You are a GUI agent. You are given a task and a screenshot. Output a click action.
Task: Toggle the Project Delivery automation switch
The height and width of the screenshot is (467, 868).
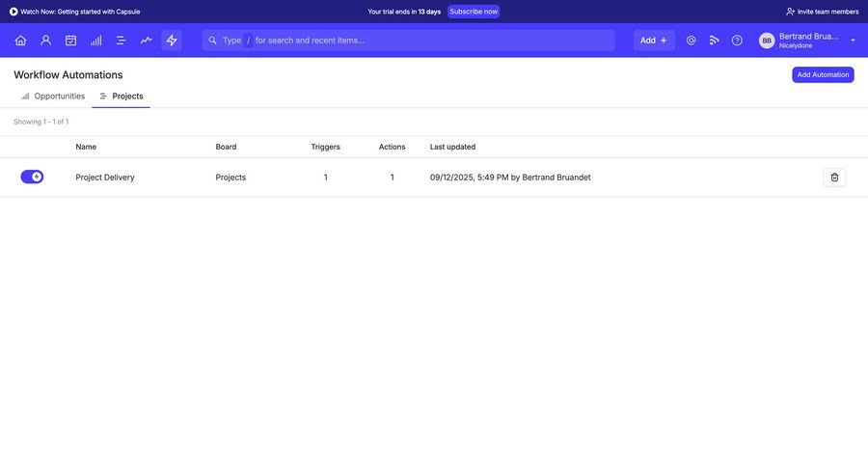pyautogui.click(x=32, y=177)
